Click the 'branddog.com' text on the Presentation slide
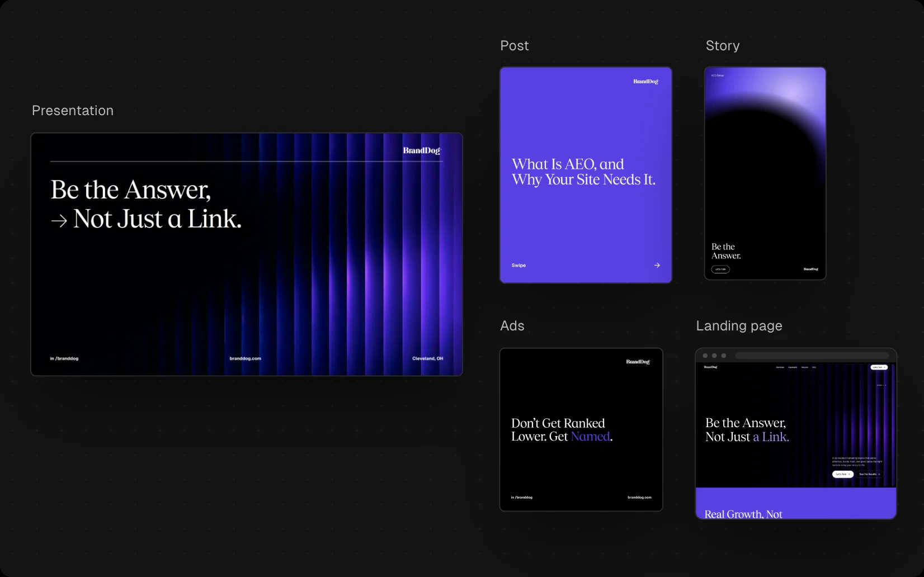Viewport: 924px width, 577px height. [x=246, y=358]
